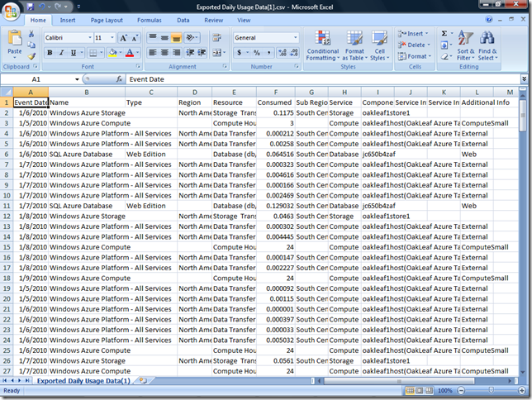Undo the last action in Quick Access toolbar
Viewport: 532px width, 400px height.
pos(42,7)
